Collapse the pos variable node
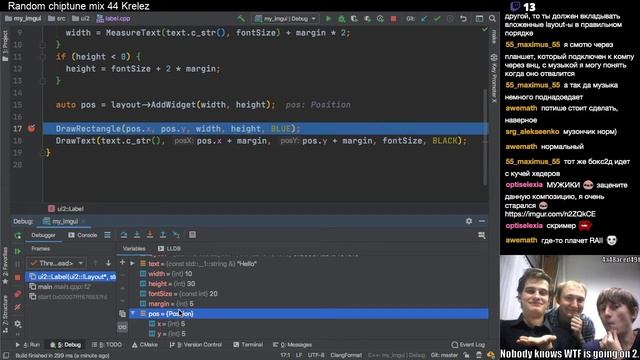The height and width of the screenshot is (360, 640). [x=132, y=313]
